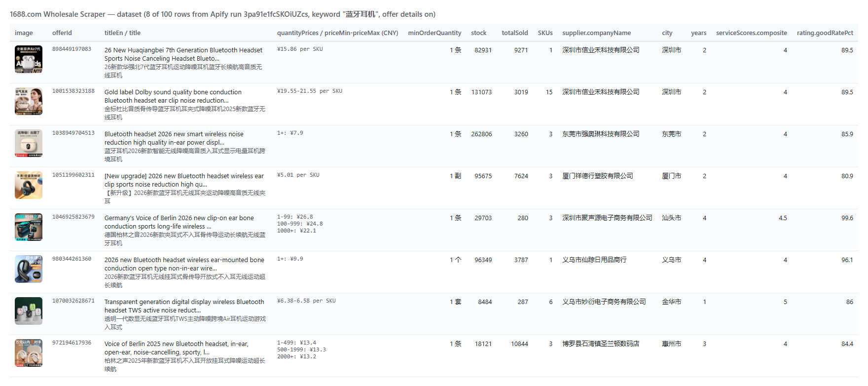Open thumbnail for offer 1038949704513
This screenshot has height=386, width=868.
(29, 143)
